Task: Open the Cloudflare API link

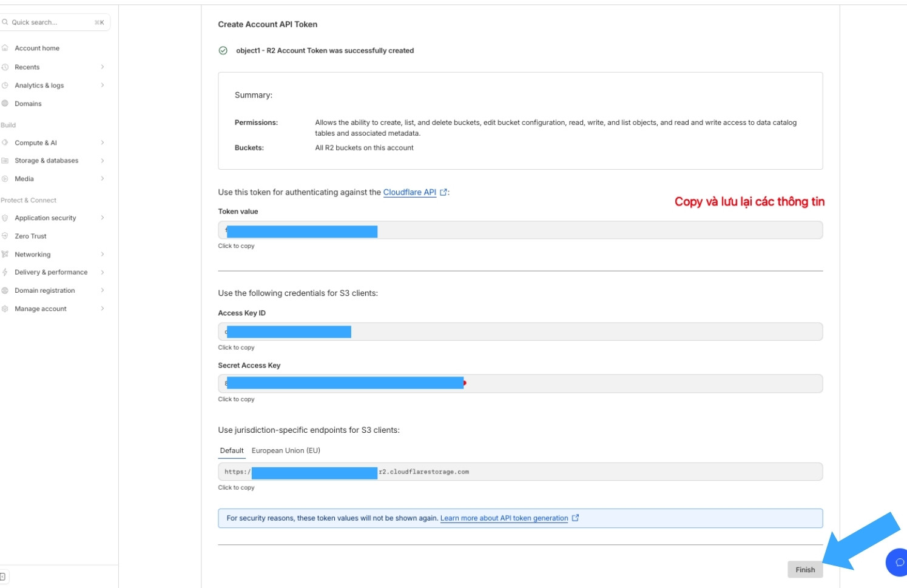Action: click(410, 193)
